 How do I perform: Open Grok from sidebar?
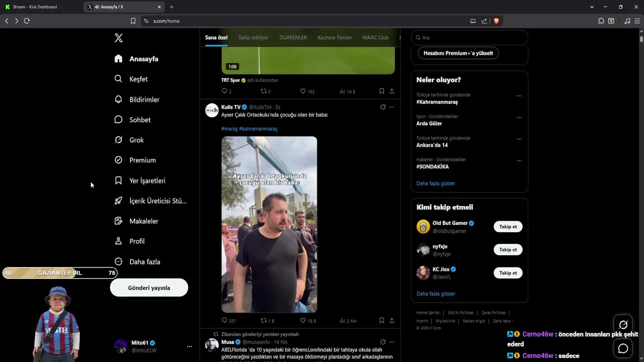click(x=129, y=140)
